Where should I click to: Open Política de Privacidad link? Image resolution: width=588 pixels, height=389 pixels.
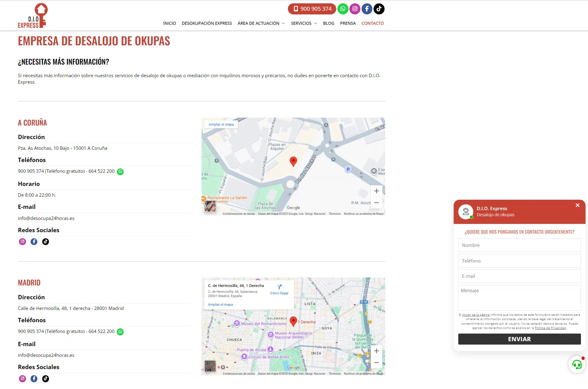click(x=550, y=328)
